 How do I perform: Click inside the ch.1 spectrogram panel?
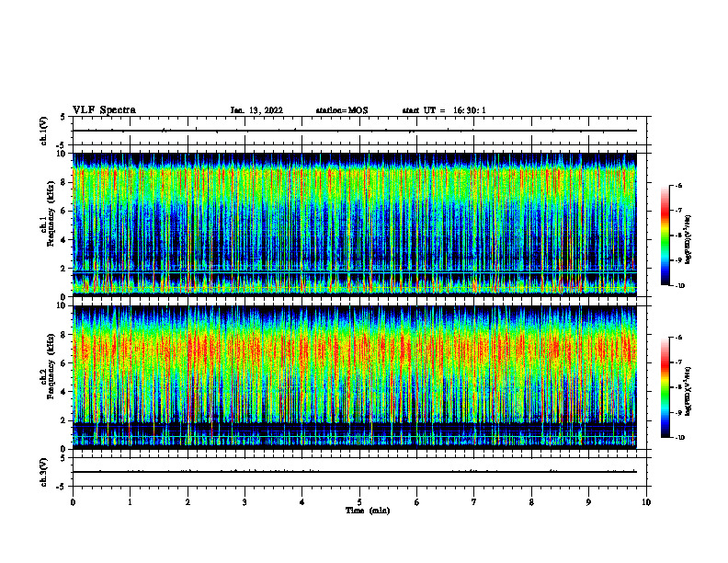[355, 224]
